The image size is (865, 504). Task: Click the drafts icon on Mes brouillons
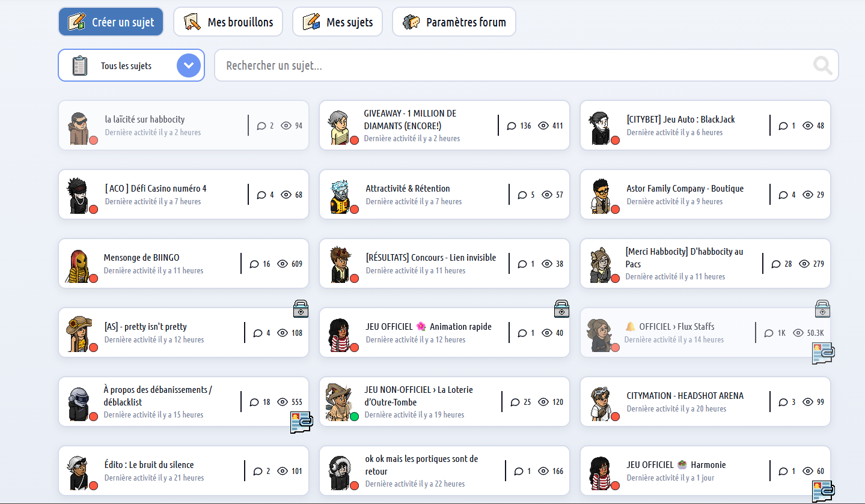point(192,22)
